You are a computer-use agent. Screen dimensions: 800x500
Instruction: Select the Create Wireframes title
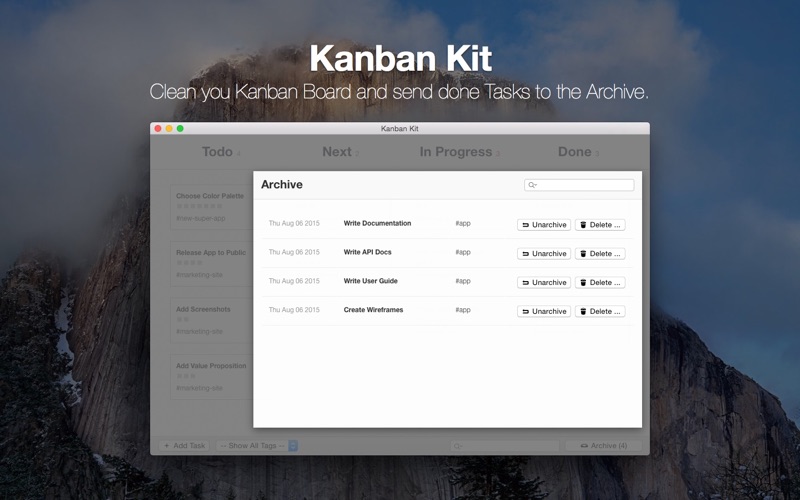373,310
